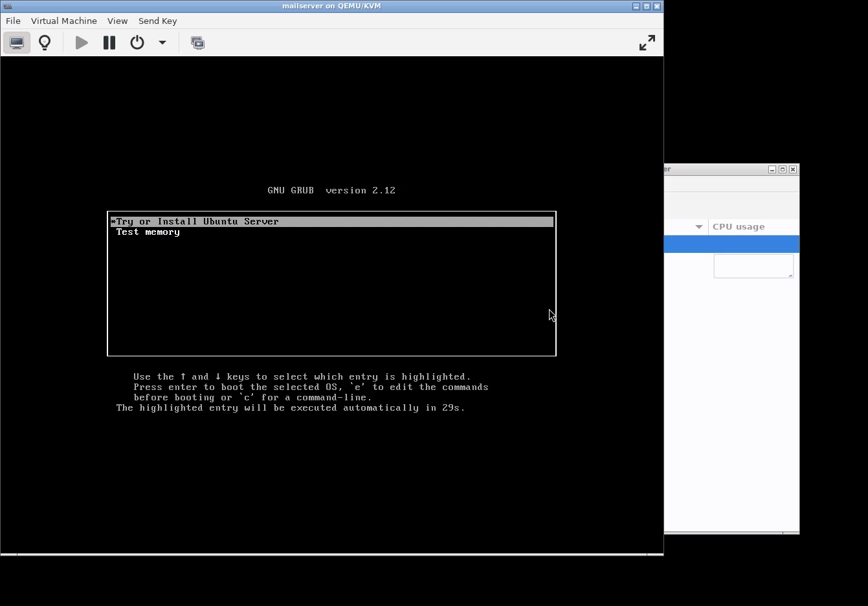Open window menu icon in title bar

(7, 6)
